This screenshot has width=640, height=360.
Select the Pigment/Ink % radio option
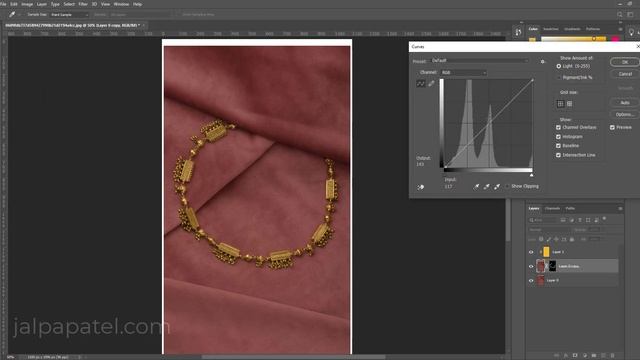[558, 78]
